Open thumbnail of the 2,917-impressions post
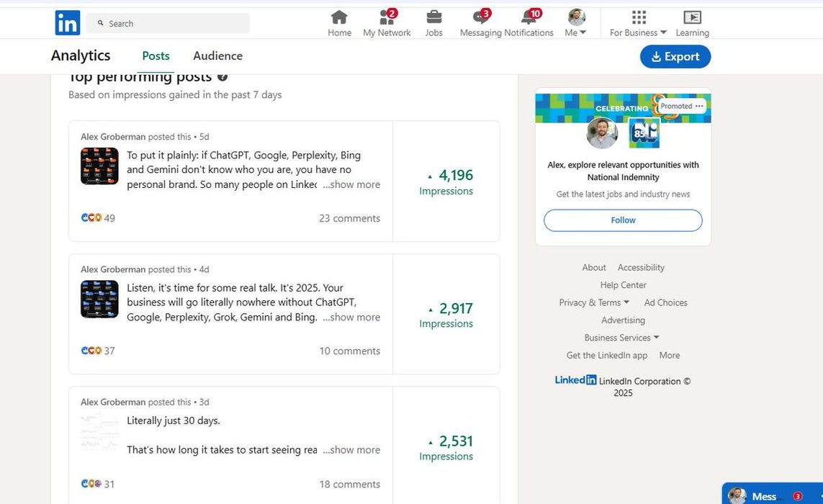The width and height of the screenshot is (823, 504). (99, 299)
